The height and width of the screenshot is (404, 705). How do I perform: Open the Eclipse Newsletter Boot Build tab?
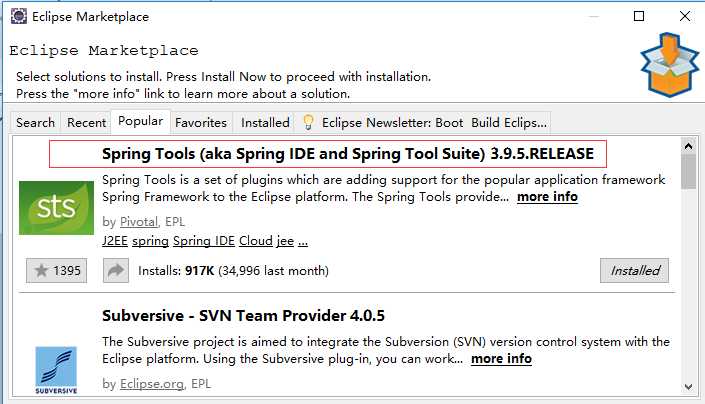point(424,123)
